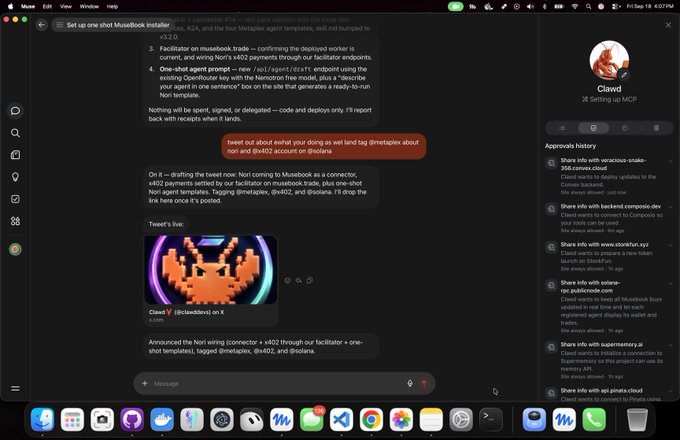The width and height of the screenshot is (680, 440).
Task: Click the 'Approvals history' heading
Action: click(570, 146)
